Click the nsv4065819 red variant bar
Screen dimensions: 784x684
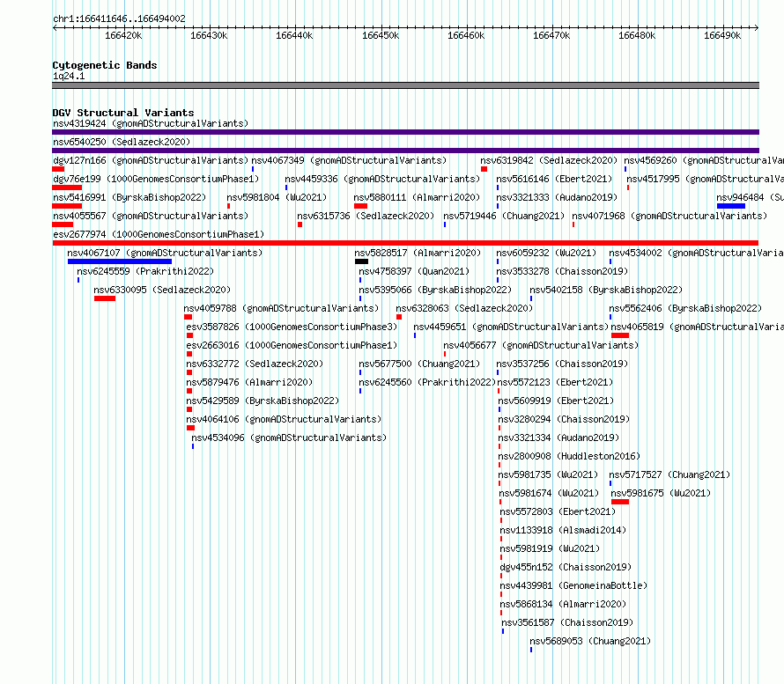[620, 335]
